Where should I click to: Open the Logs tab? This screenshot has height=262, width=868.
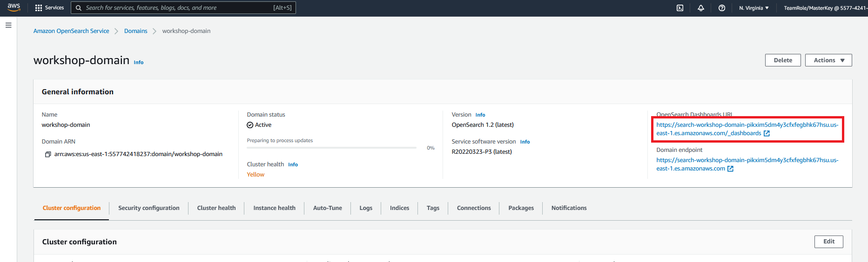click(366, 208)
